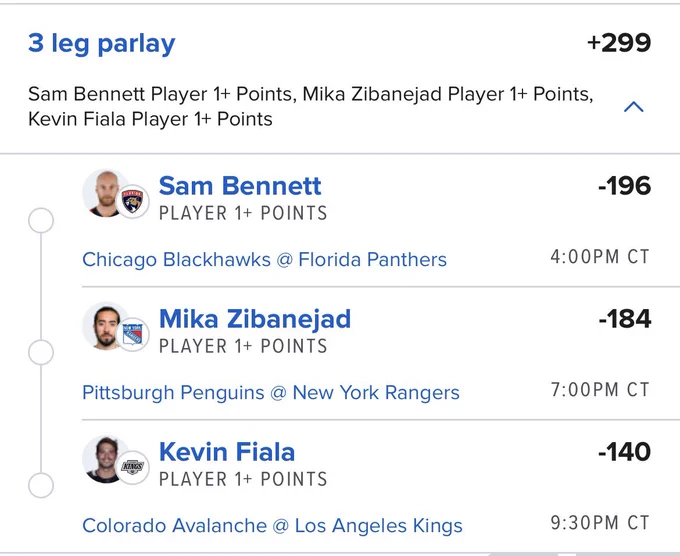Screen dimensions: 680x556
Task: Click the +299 parlay odds
Action: (x=619, y=43)
